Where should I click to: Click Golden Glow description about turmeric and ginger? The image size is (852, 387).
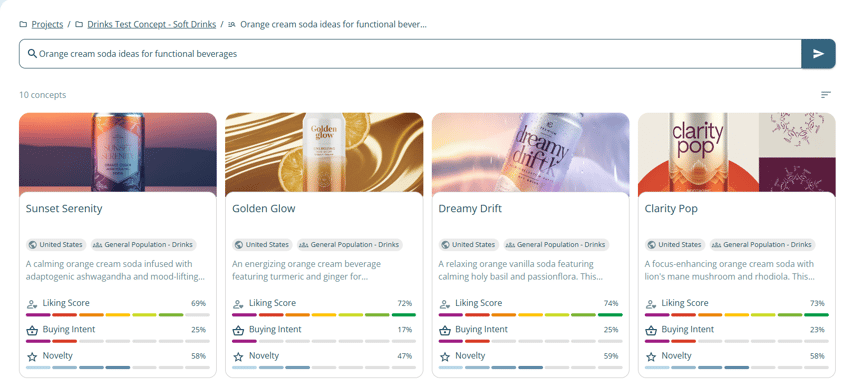(306, 270)
